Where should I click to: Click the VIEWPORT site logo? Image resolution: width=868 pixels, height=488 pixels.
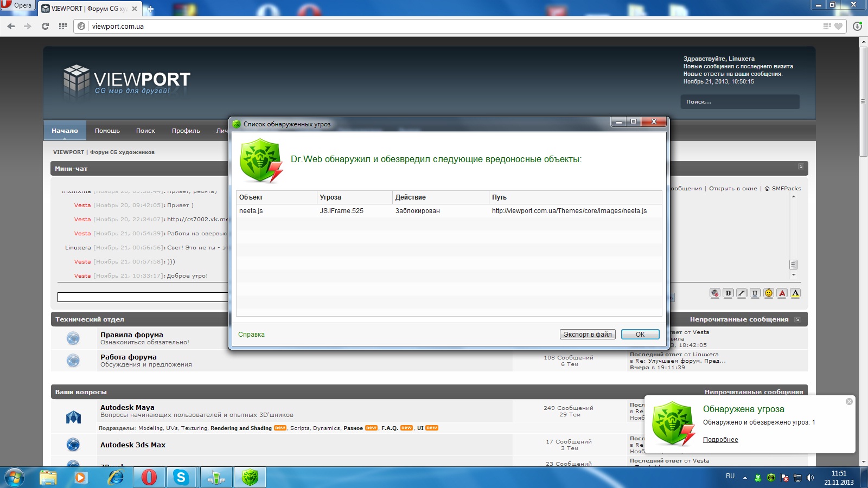[127, 82]
